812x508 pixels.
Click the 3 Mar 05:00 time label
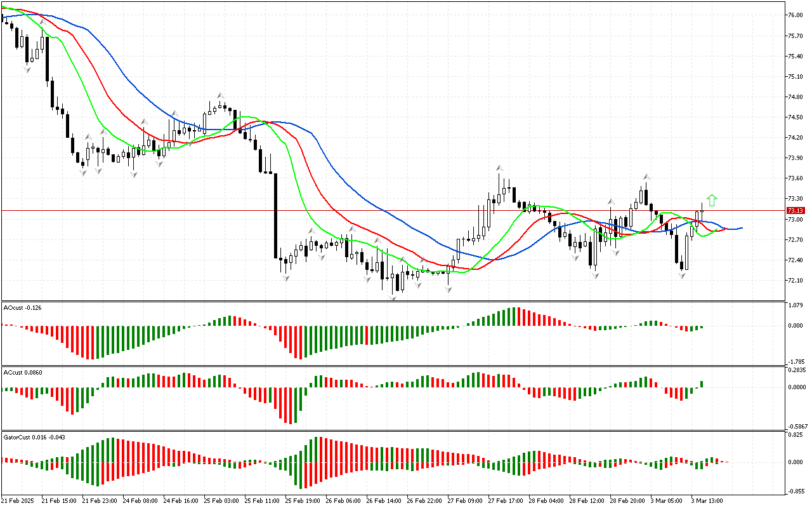pyautogui.click(x=667, y=501)
